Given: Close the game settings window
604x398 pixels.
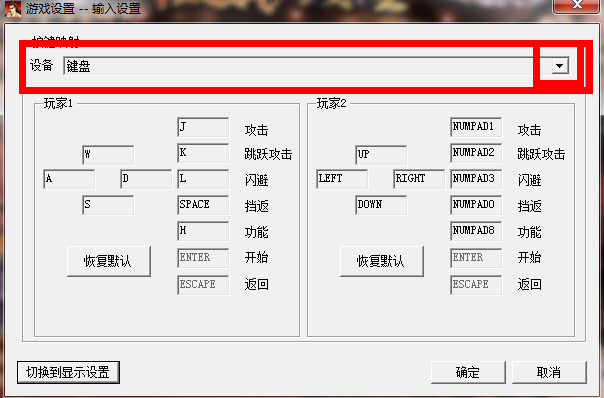Looking at the screenshot, I should [577, 6].
